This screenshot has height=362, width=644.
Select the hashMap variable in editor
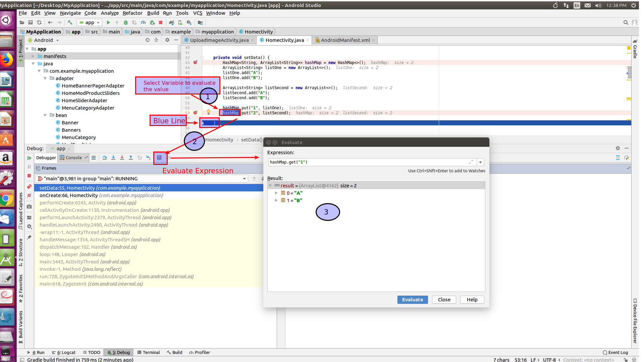click(x=231, y=113)
